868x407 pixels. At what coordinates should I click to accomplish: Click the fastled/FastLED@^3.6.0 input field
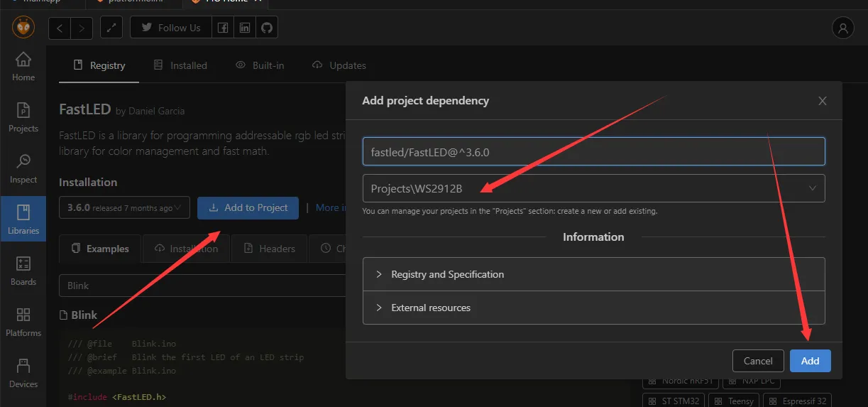(x=593, y=151)
